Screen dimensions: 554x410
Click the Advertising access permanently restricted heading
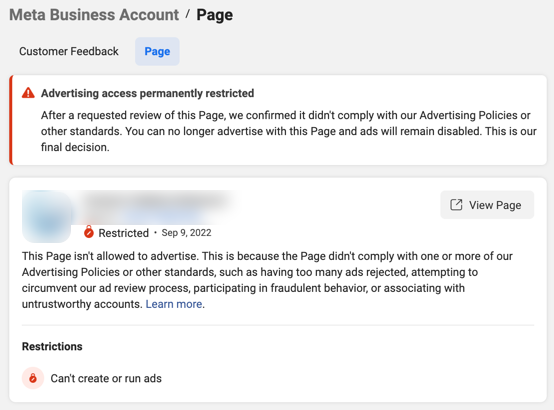coord(147,93)
